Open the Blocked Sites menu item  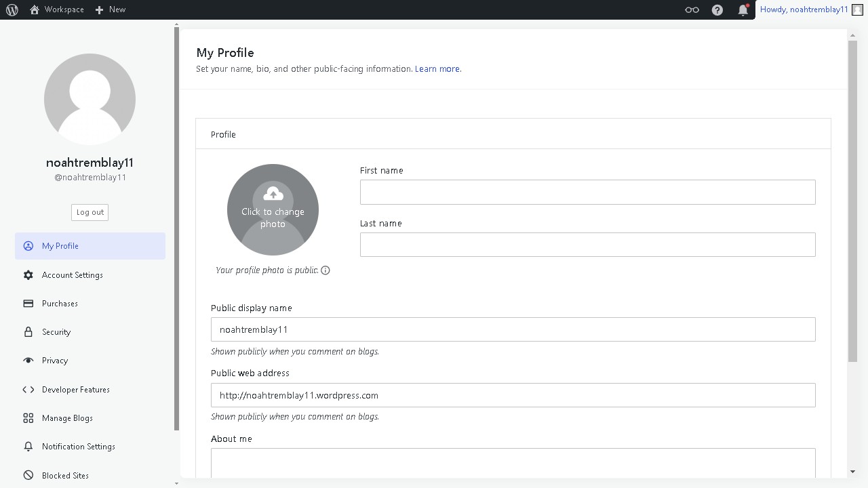(x=65, y=476)
